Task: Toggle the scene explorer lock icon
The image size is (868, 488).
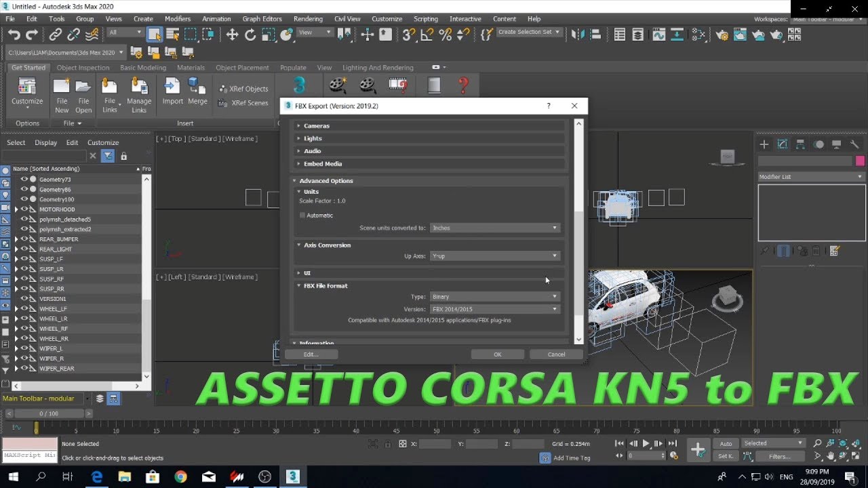Action: 123,156
